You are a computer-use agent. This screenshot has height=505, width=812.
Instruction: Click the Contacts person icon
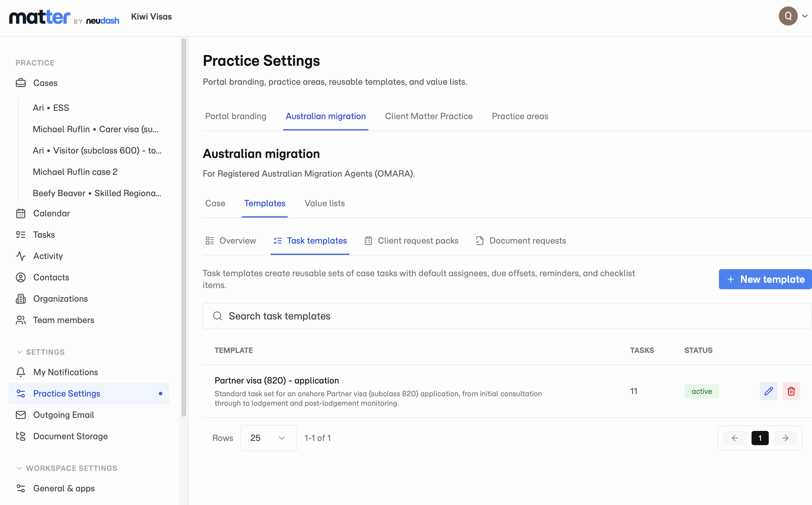pos(21,278)
